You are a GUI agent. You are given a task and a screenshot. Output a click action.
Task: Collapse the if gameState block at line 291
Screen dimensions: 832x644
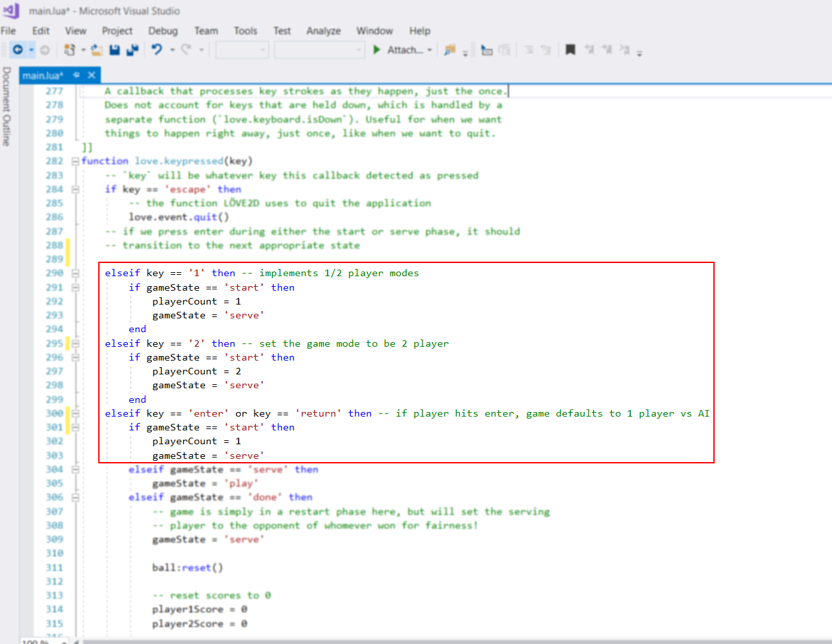[75, 287]
